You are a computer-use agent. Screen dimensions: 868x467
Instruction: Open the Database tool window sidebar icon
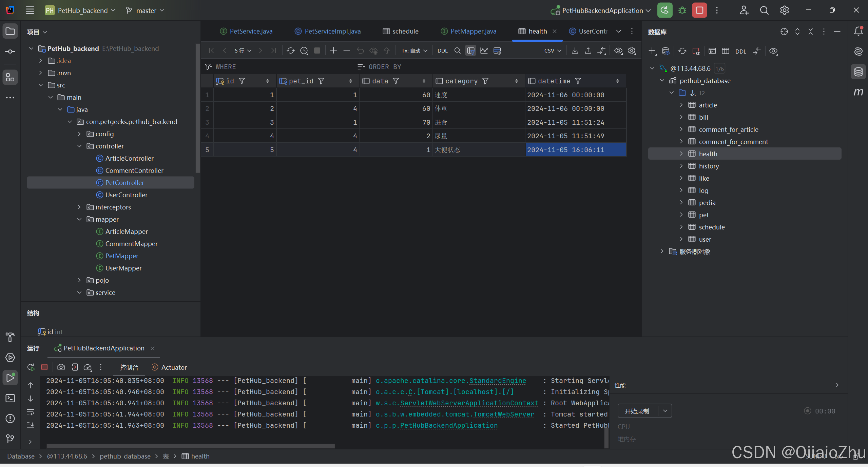pyautogui.click(x=858, y=72)
